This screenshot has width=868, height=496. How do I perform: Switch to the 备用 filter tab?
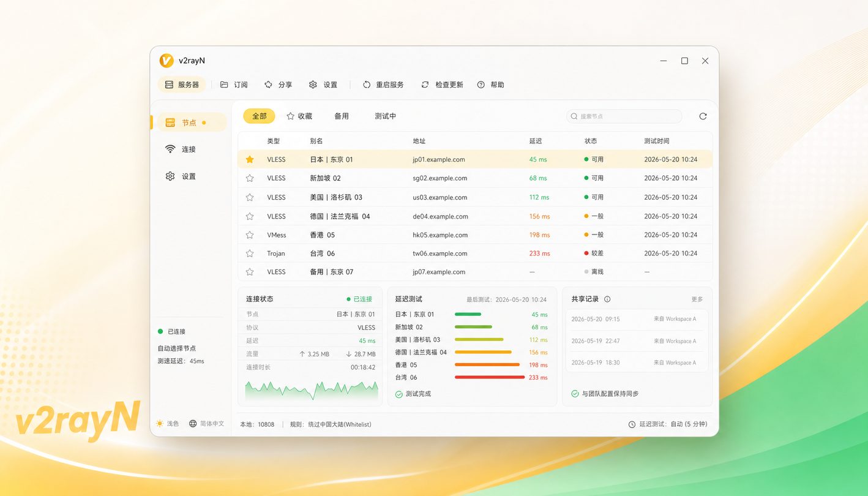tap(342, 116)
